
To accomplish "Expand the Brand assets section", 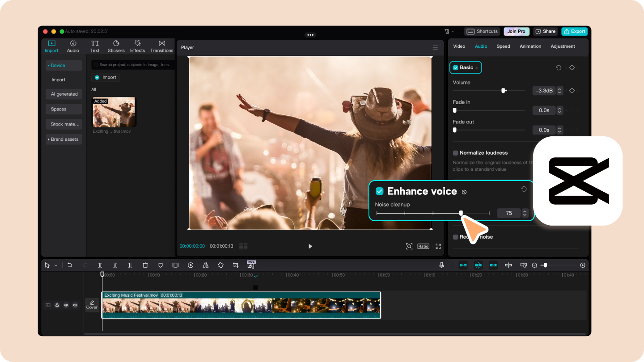I will tap(64, 139).
